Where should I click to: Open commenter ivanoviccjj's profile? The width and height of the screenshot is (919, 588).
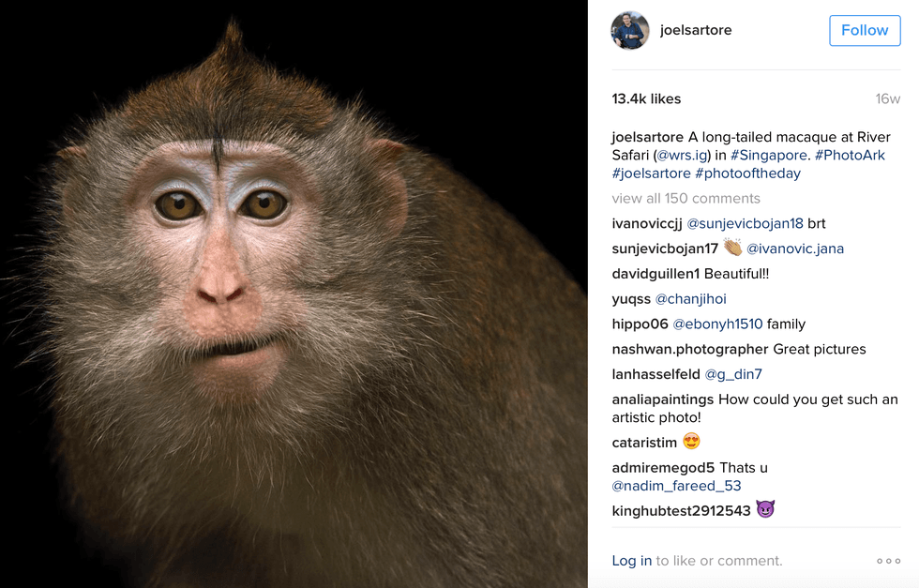pos(647,223)
